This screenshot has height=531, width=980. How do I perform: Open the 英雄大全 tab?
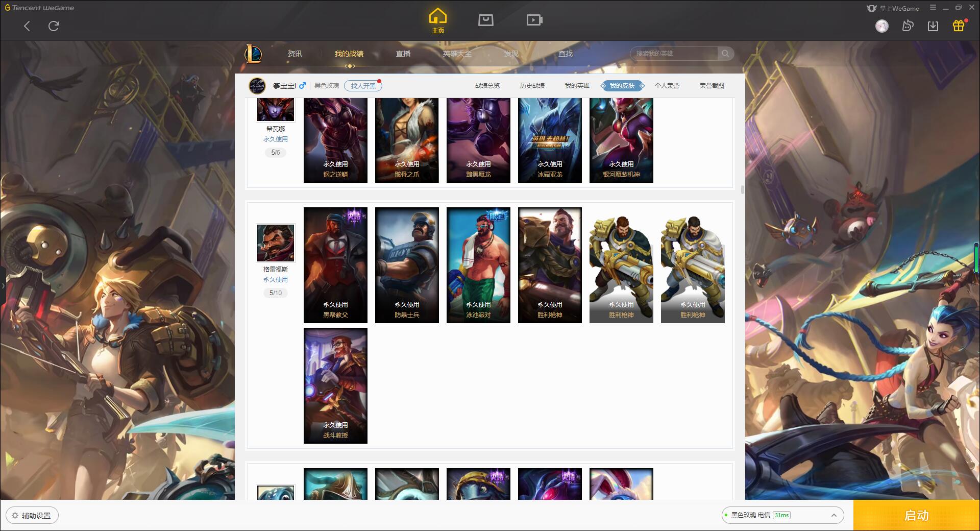(x=457, y=54)
